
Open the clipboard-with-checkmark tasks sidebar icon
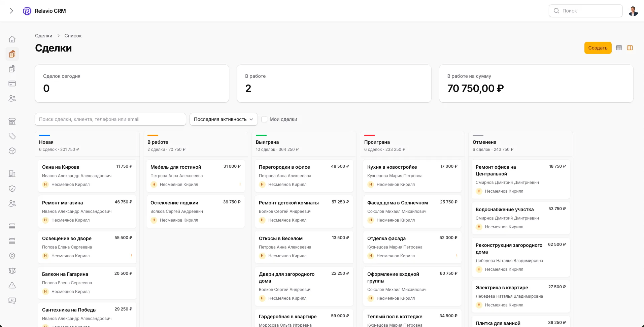(x=12, y=69)
